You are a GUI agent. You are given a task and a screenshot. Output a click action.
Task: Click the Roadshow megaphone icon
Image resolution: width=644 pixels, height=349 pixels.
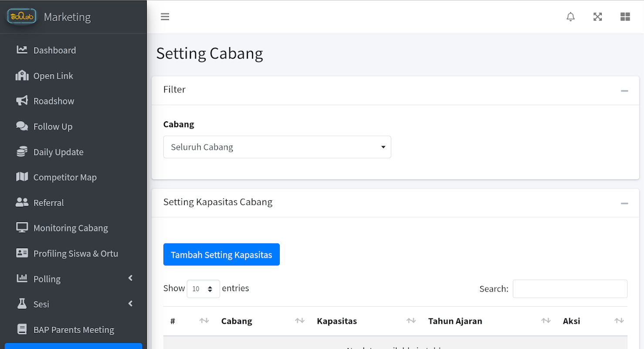click(22, 101)
